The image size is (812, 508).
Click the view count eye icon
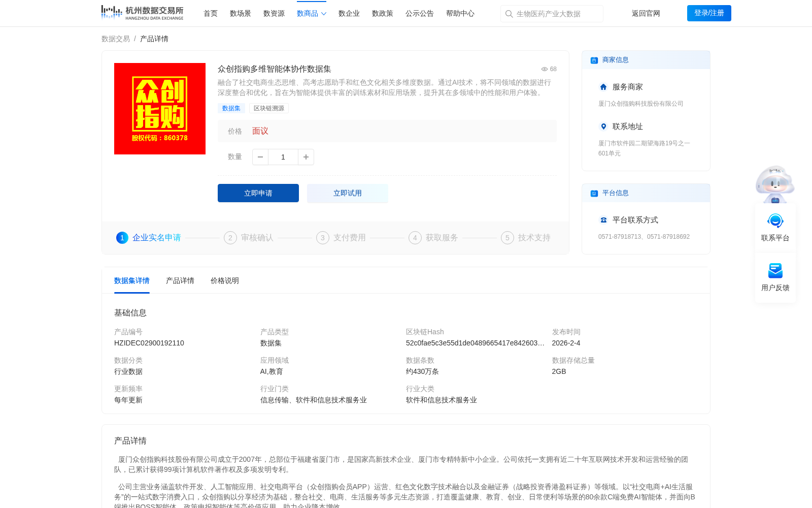click(x=545, y=69)
